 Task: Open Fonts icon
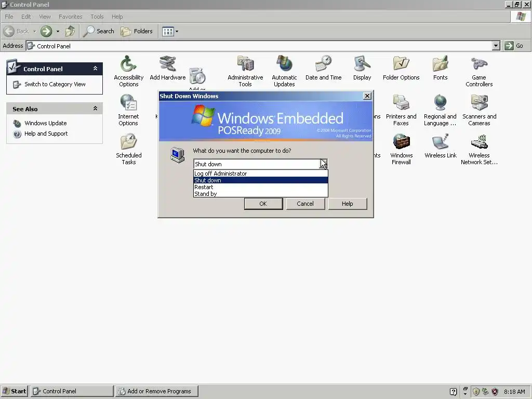point(441,68)
